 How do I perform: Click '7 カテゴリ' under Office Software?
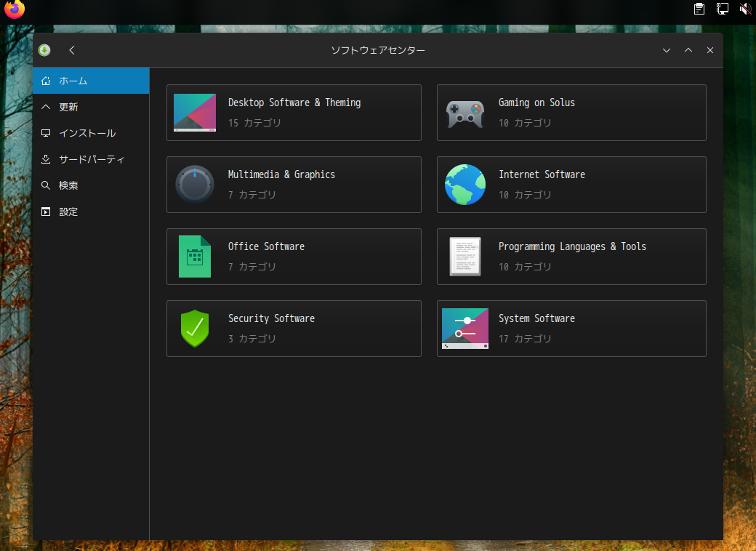coord(252,267)
